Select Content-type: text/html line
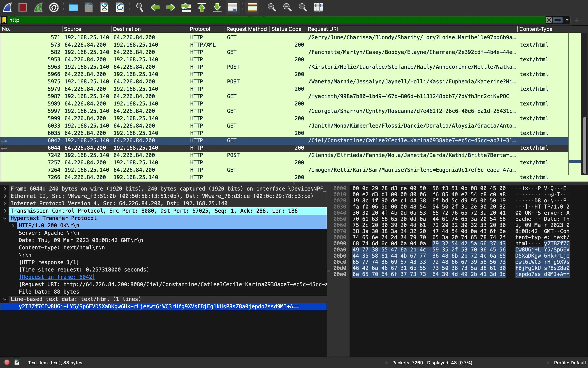The height and width of the screenshot is (368, 588). pyautogui.click(x=163, y=248)
